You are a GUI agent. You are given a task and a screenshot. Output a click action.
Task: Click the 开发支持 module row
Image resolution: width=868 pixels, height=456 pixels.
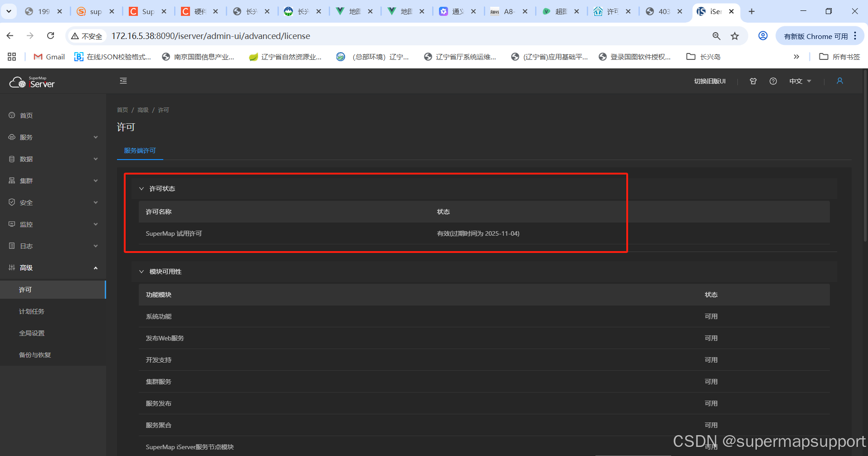coord(484,360)
